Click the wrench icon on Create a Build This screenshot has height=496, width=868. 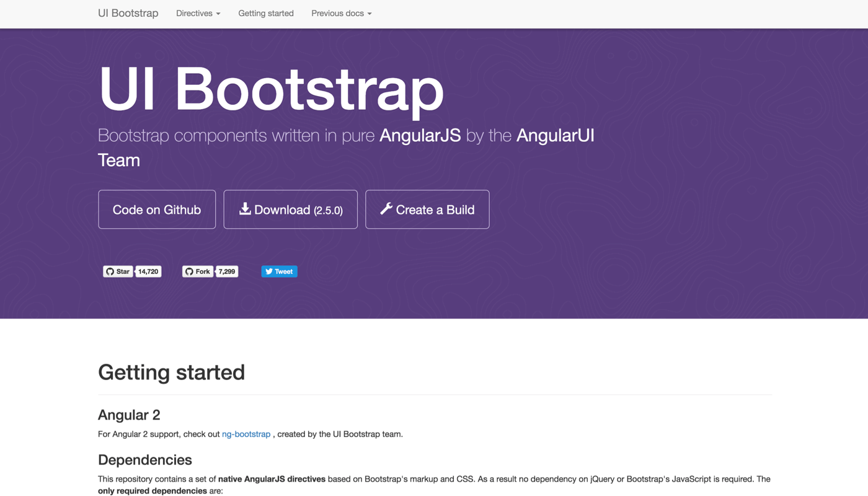[x=386, y=209]
